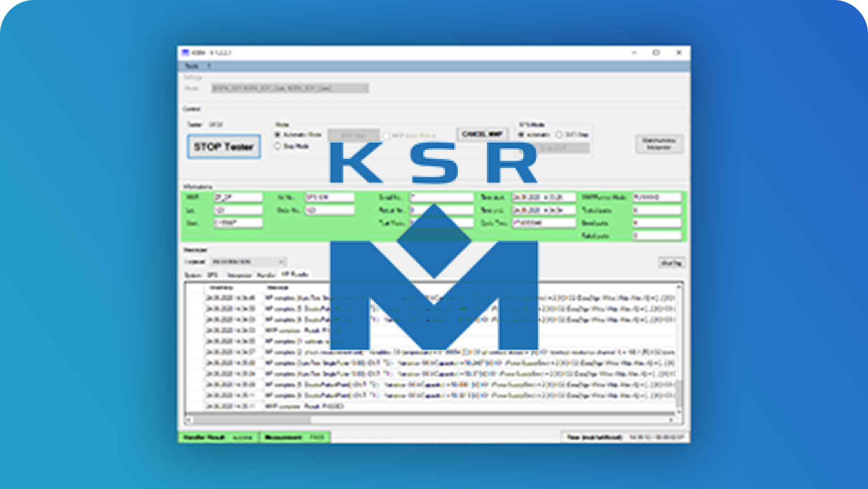Click the Measurement PASS status indicator
868x489 pixels.
click(295, 437)
